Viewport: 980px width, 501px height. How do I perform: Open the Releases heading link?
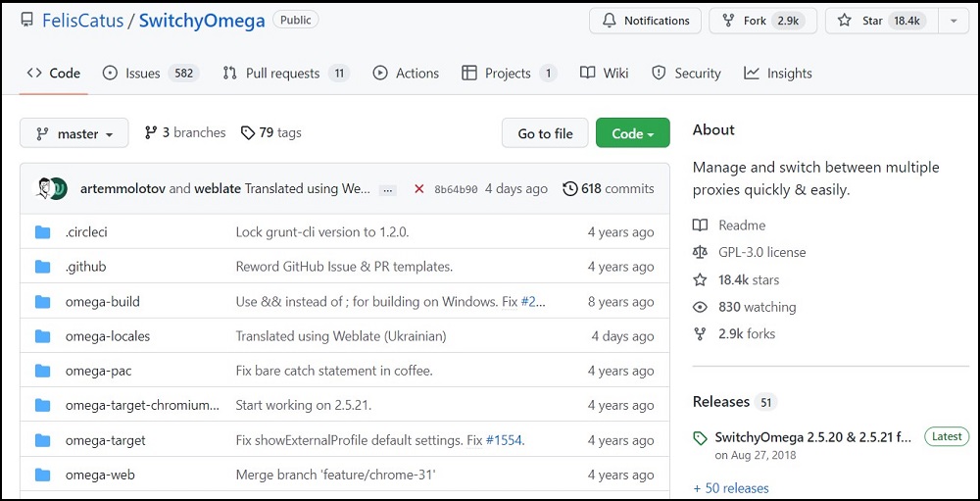pos(734,402)
